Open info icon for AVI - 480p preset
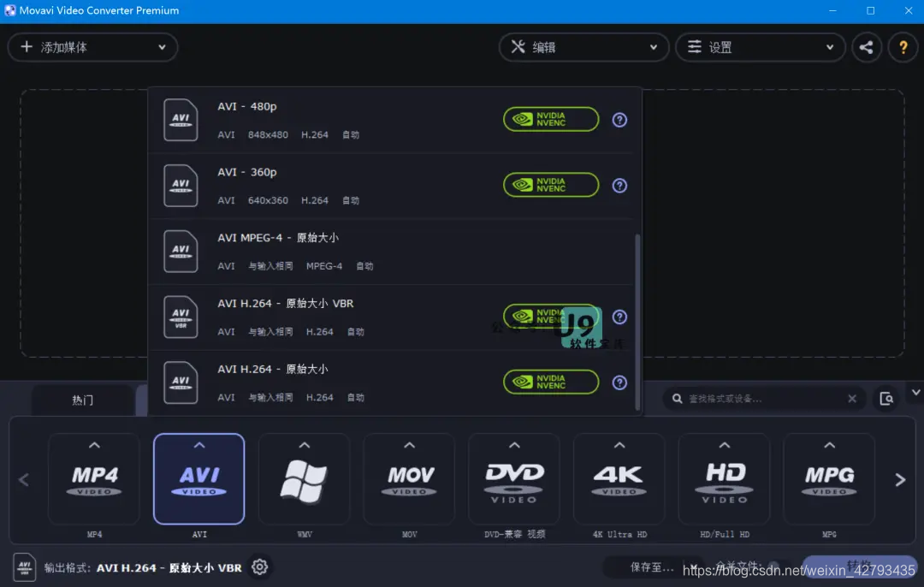 point(619,120)
